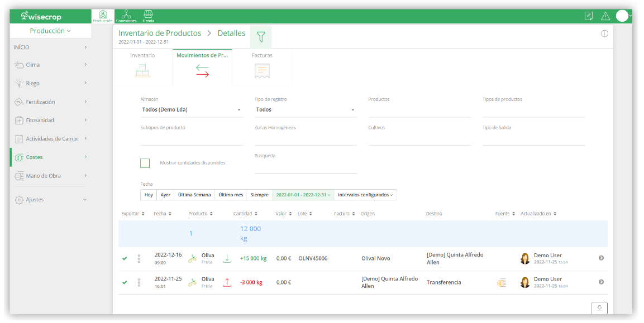This screenshot has height=323, width=644.
Task: Click the Cultivos filter field
Action: (x=420, y=138)
